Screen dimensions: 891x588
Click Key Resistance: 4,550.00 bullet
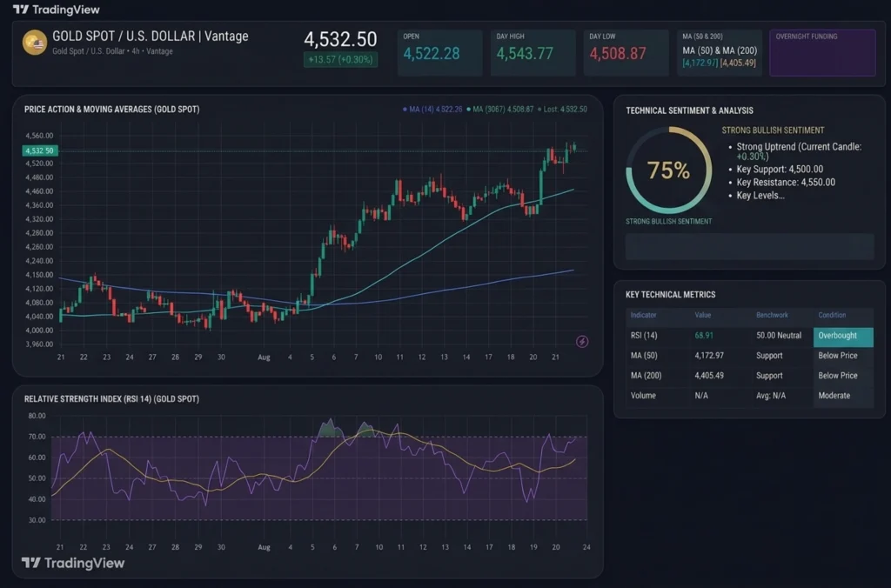coord(786,183)
